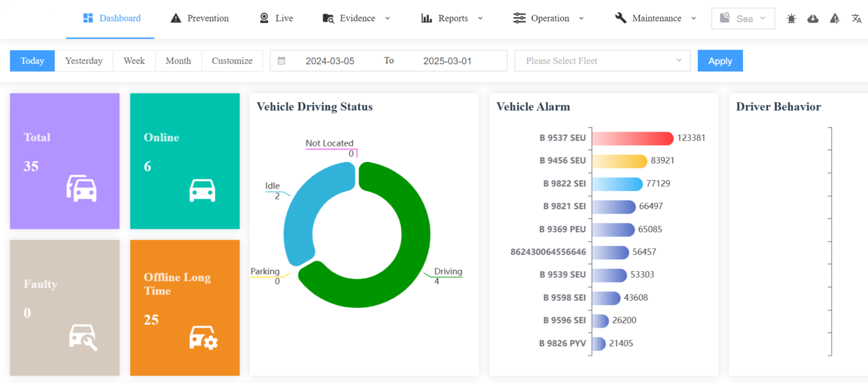Viewport: 868px width, 383px height.
Task: Switch the range to Yesterday
Action: pyautogui.click(x=84, y=61)
